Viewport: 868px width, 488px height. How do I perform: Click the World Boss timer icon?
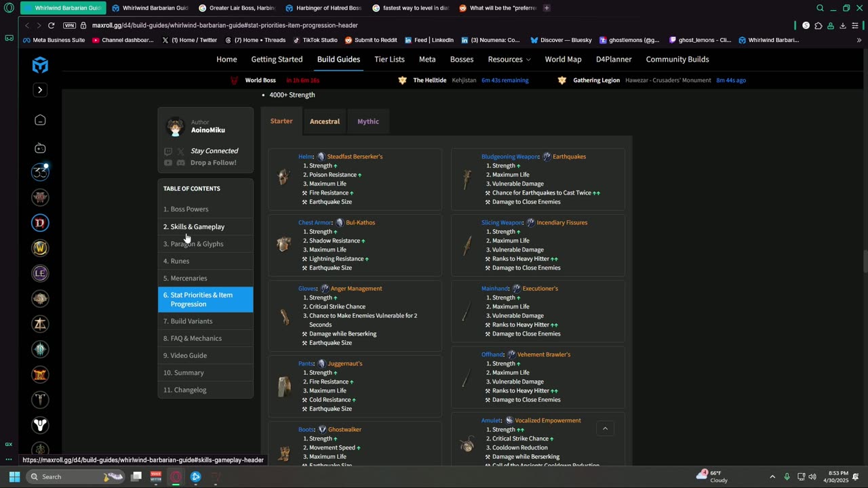[235, 80]
